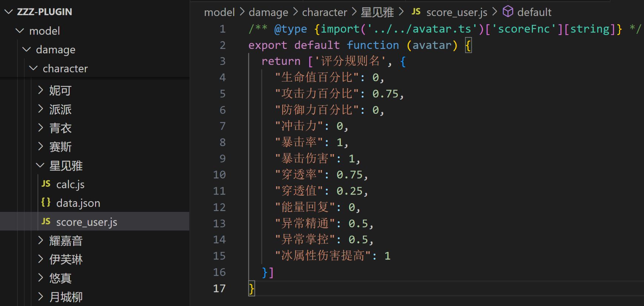The image size is (644, 306).
Task: Click the "能量回复" key
Action: tap(305, 207)
